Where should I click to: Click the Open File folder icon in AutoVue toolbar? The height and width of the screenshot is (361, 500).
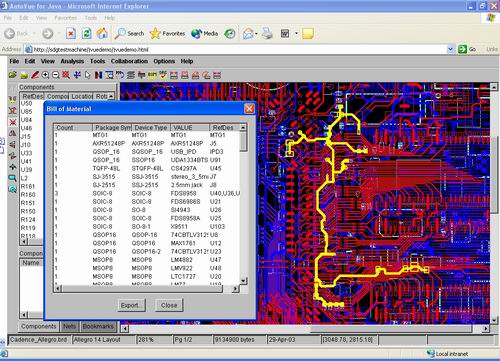tap(13, 75)
